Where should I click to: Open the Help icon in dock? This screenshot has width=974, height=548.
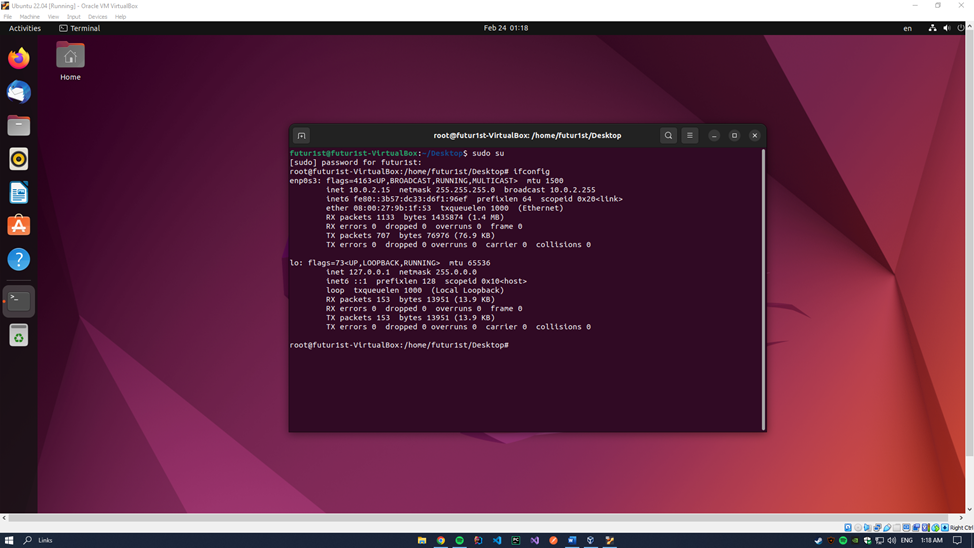pos(19,259)
